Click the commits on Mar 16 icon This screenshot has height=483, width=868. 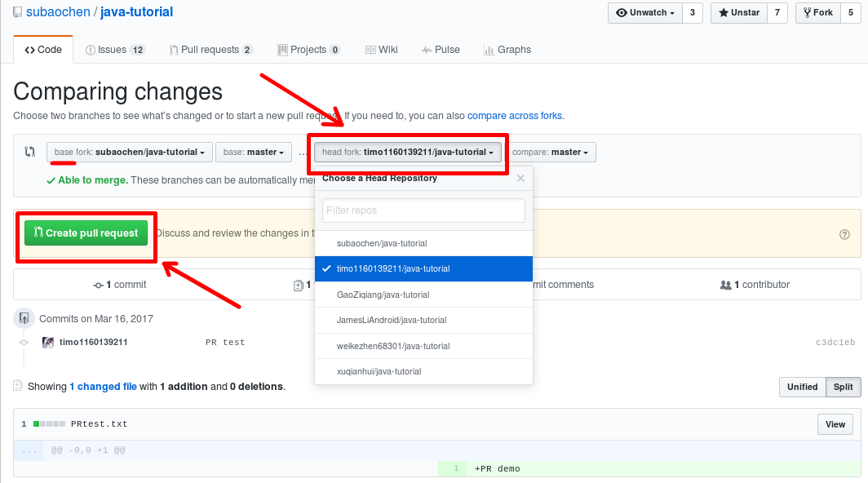[x=24, y=318]
